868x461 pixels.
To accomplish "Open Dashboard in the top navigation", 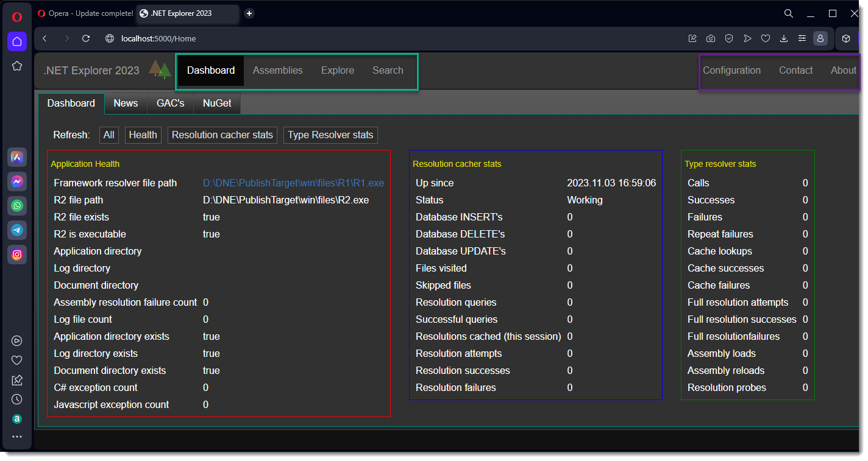I will tap(211, 71).
